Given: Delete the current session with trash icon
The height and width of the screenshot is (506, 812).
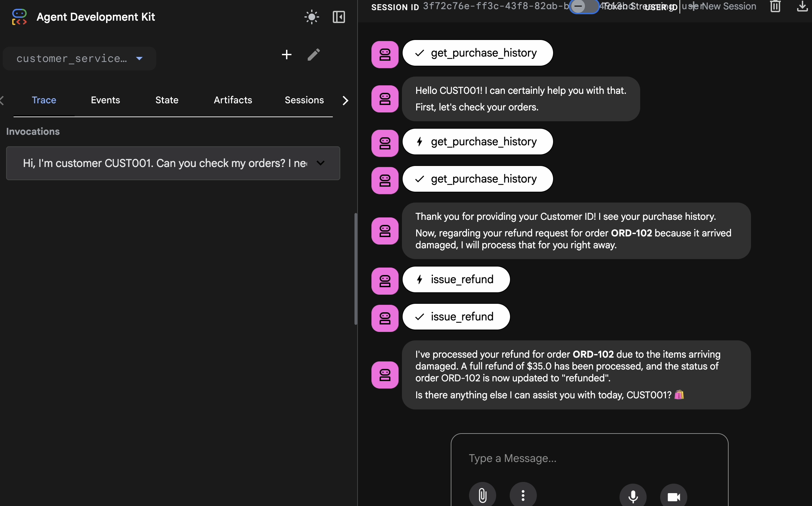Looking at the screenshot, I should [x=775, y=6].
